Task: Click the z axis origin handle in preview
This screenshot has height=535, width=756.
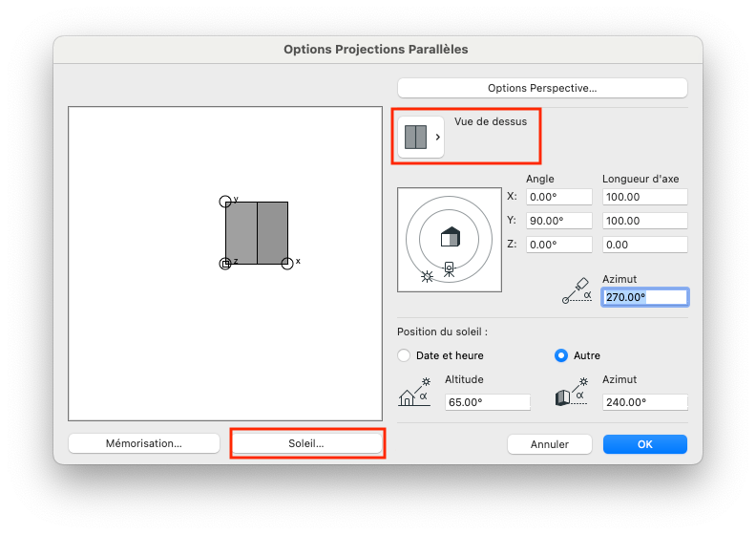Action: tap(225, 264)
